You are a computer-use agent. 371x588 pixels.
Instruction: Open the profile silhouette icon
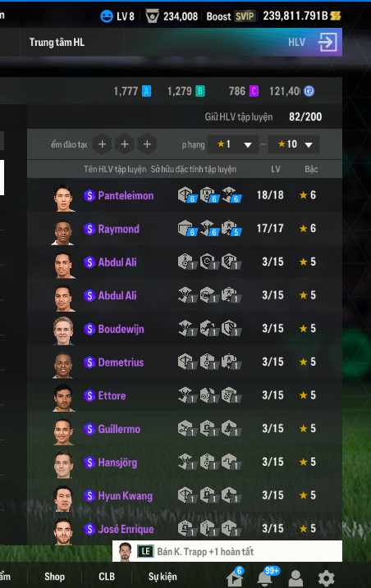295,578
